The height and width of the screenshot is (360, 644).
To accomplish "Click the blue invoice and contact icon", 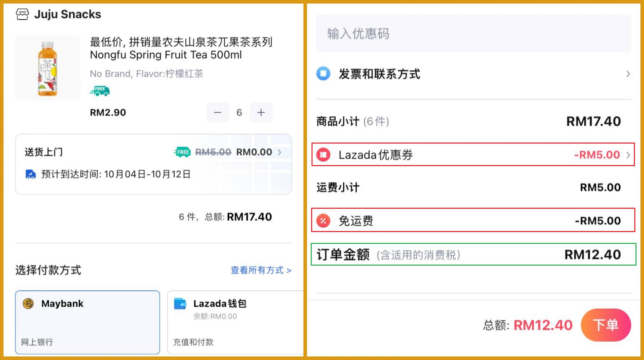I will (x=323, y=74).
